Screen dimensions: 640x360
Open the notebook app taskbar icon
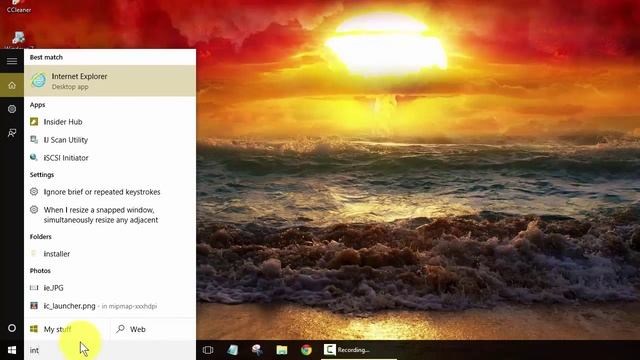point(233,350)
